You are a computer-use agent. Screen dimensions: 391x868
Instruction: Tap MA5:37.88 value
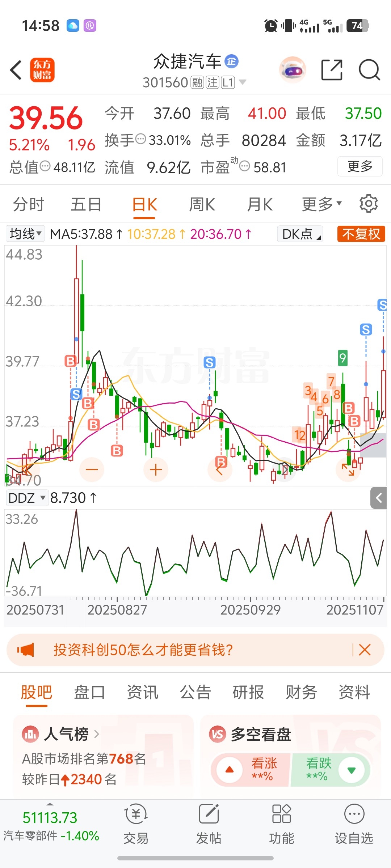point(86,234)
